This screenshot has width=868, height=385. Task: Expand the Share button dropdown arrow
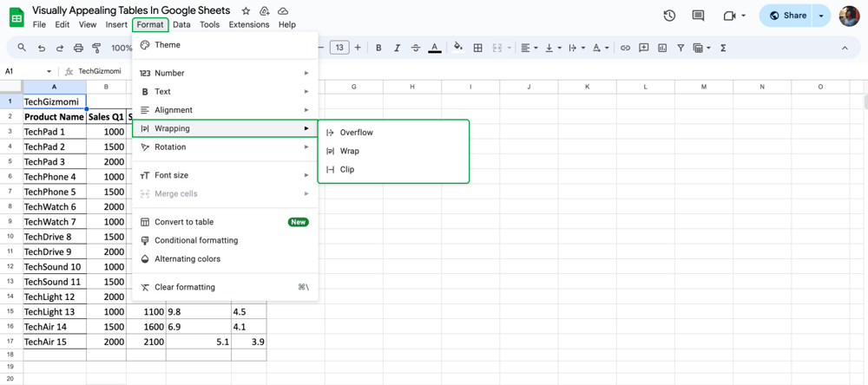[x=821, y=16]
